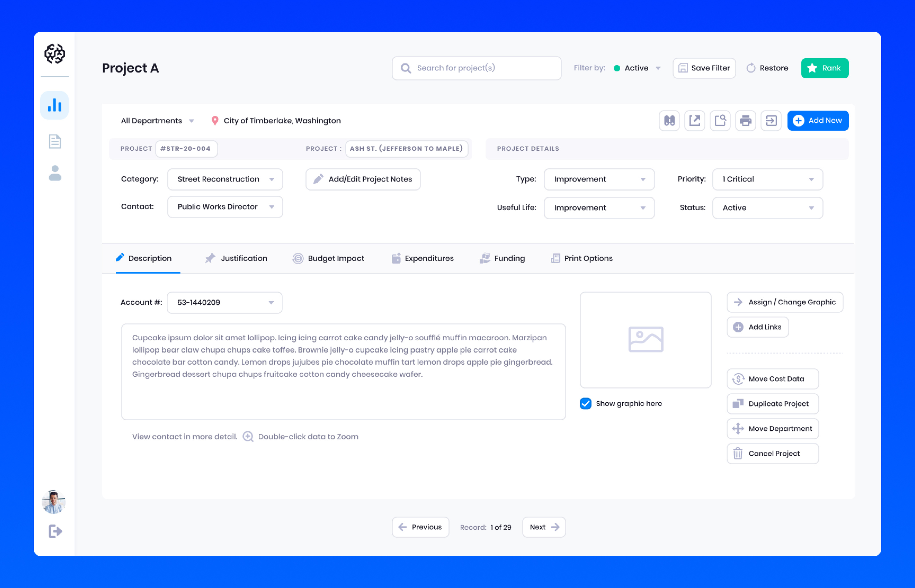Open the document preview icon

[720, 120]
